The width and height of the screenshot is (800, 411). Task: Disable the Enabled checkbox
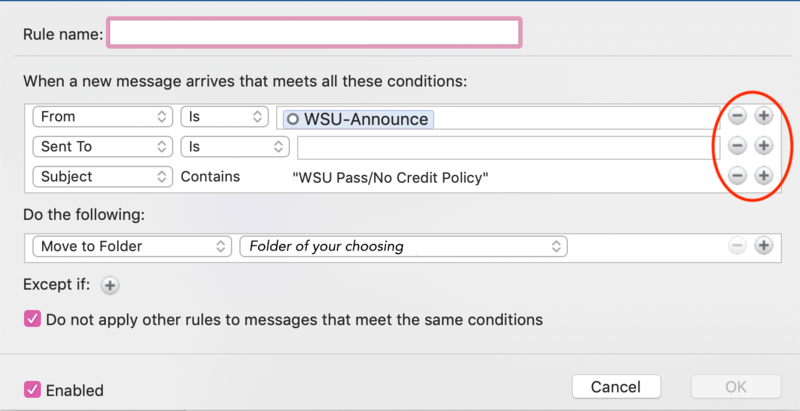pyautogui.click(x=31, y=389)
